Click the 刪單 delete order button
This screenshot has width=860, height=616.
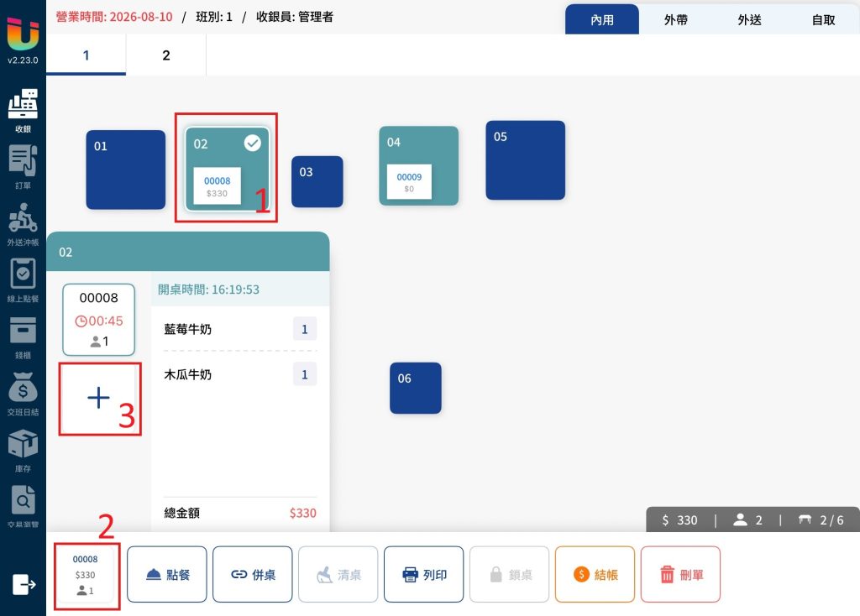680,574
